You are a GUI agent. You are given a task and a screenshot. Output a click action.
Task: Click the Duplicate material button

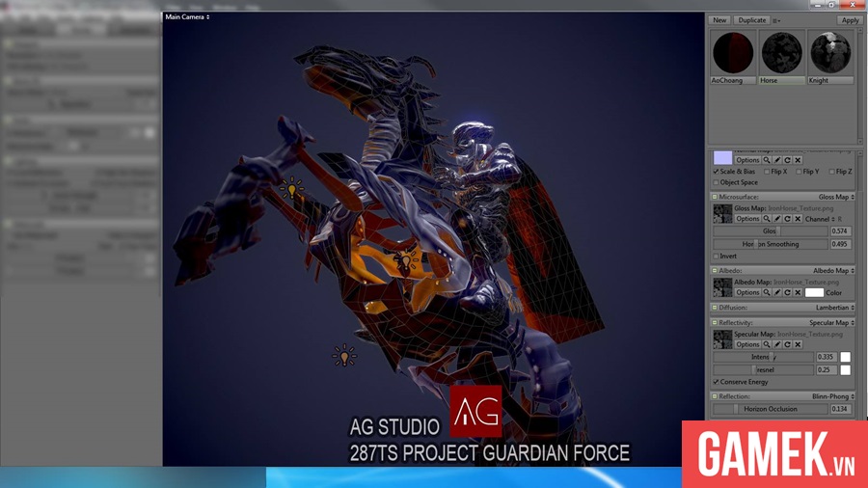751,20
